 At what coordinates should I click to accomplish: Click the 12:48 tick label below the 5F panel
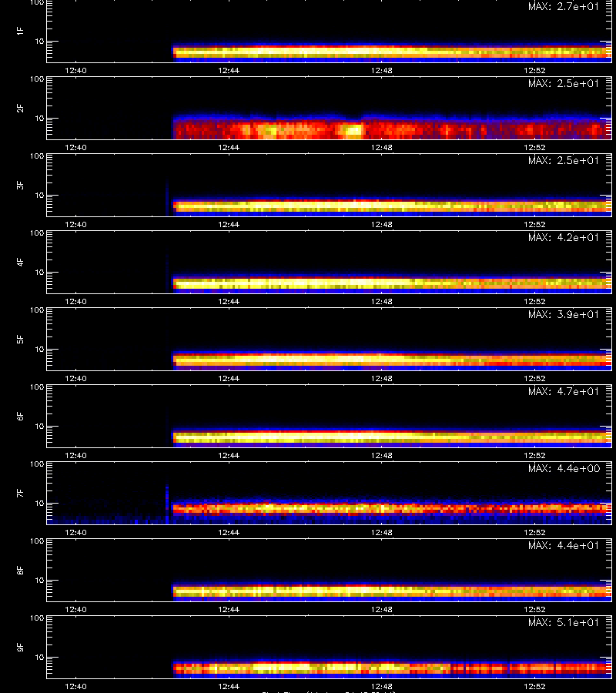381,378
